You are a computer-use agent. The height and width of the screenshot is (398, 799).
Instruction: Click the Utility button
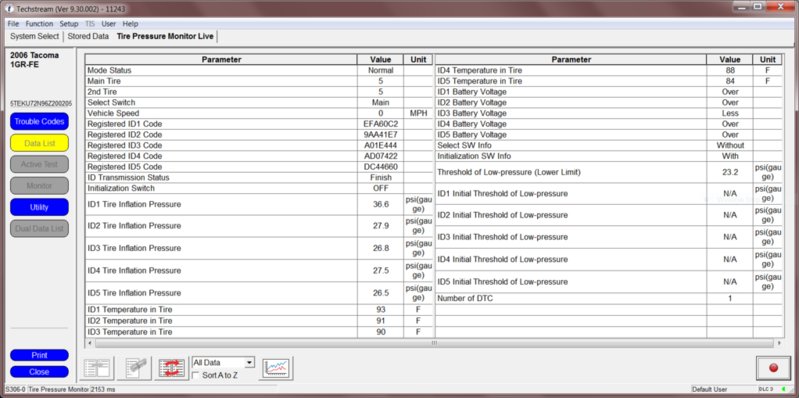click(x=39, y=207)
